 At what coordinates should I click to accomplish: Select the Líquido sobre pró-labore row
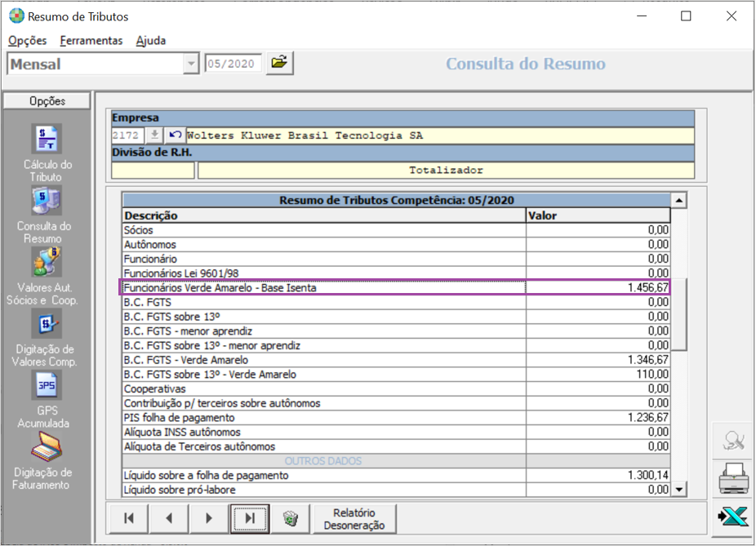click(x=396, y=491)
